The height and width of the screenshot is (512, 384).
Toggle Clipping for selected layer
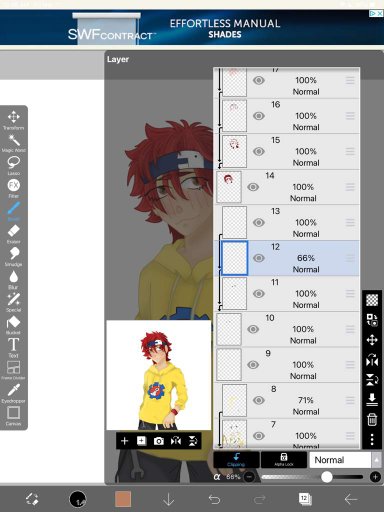236,460
